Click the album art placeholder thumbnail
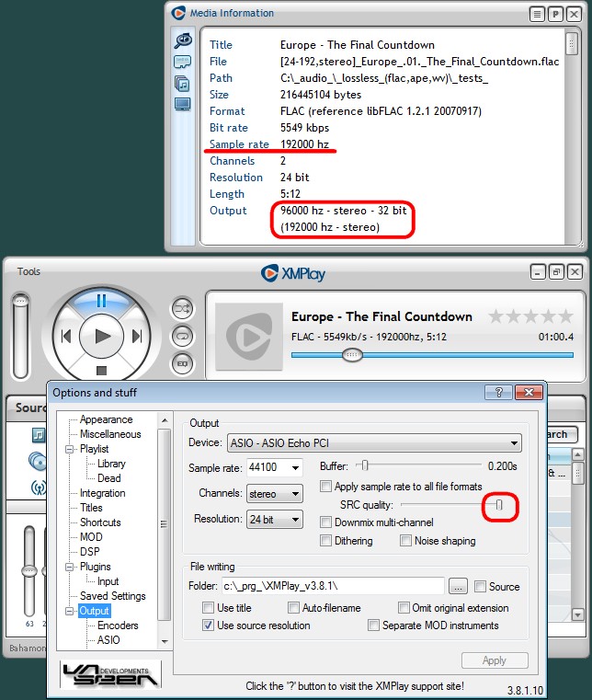592x700 pixels. click(249, 337)
